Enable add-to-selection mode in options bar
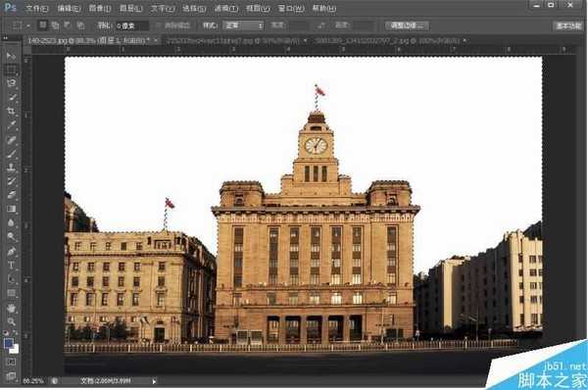The width and height of the screenshot is (588, 390). click(55, 25)
